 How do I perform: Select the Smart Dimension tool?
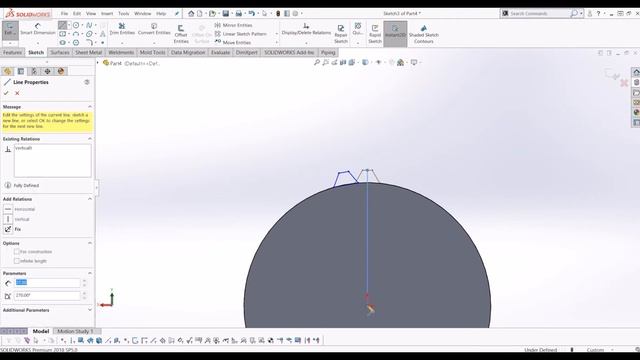38,29
